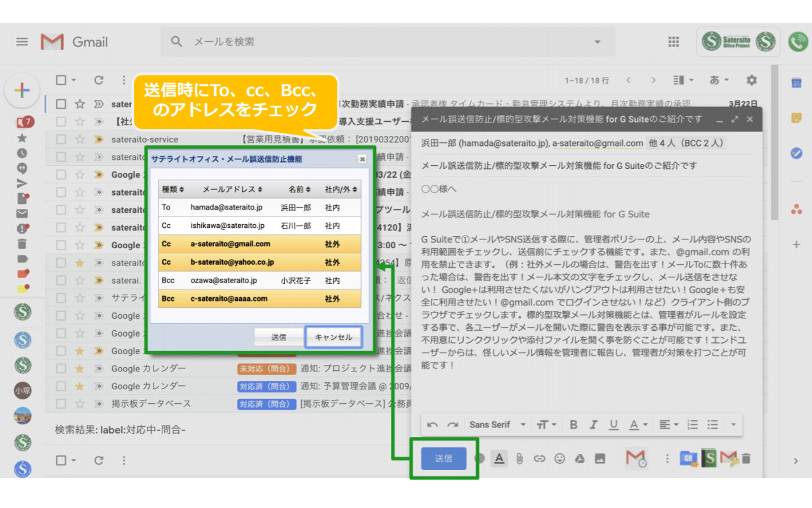The image size is (812, 508).
Task: Open the main menu hamburger
Action: click(22, 41)
